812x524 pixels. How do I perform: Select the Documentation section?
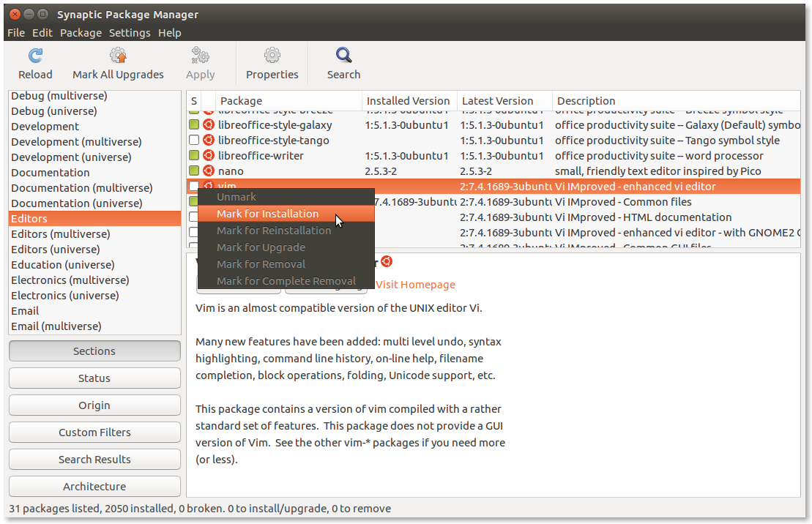click(94, 173)
